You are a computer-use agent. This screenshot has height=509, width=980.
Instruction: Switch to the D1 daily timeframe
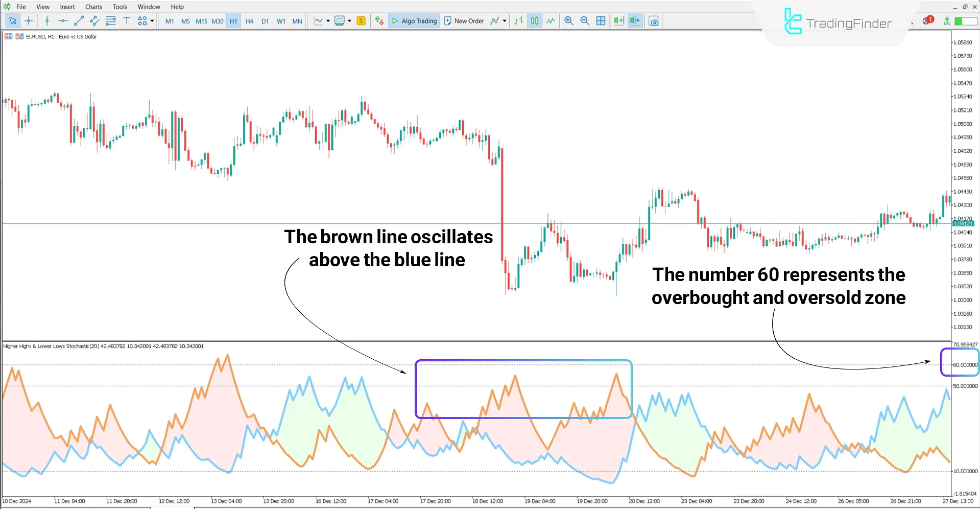point(265,21)
